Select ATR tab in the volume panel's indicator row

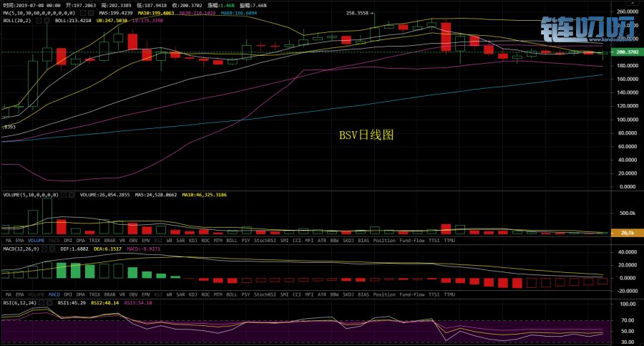click(x=321, y=241)
